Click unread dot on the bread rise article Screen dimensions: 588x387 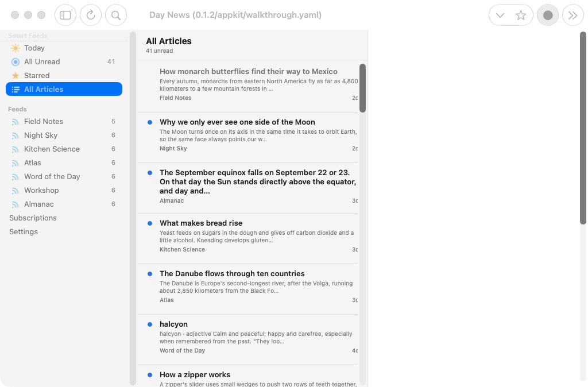tap(150, 223)
